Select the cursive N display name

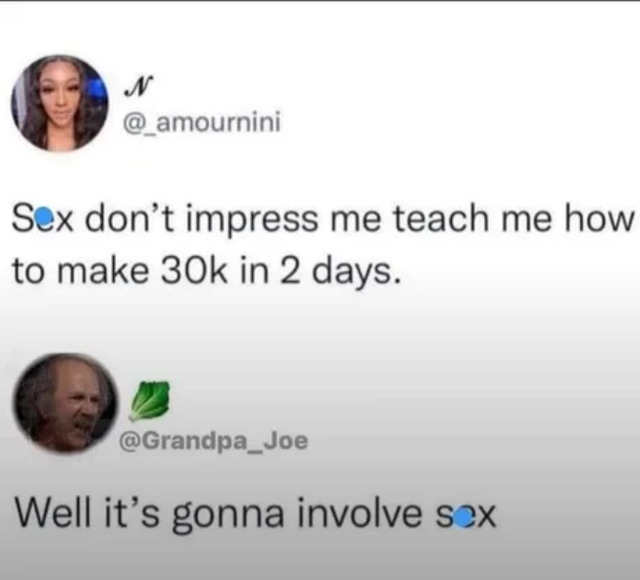pyautogui.click(x=138, y=87)
